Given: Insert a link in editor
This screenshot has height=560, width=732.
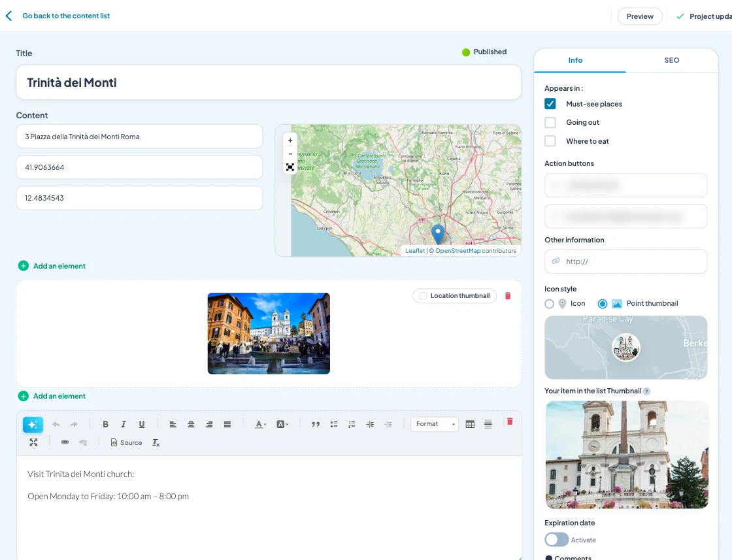Looking at the screenshot, I should [x=65, y=442].
